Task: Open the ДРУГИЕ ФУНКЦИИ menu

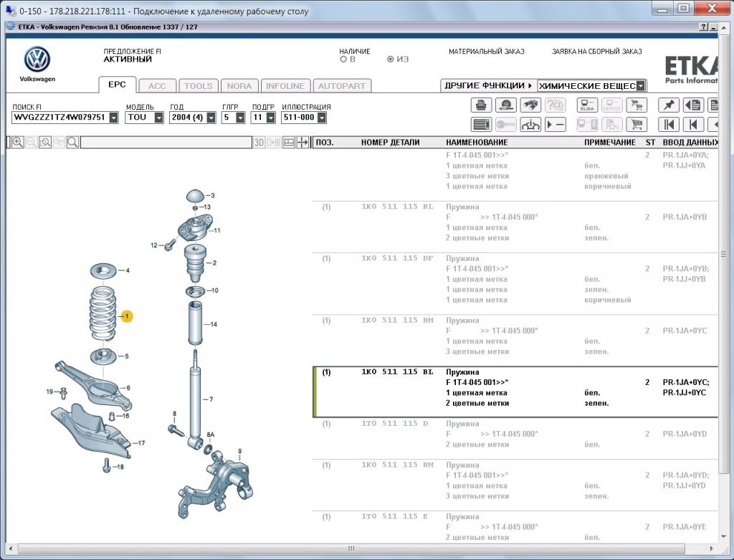Action: [489, 86]
